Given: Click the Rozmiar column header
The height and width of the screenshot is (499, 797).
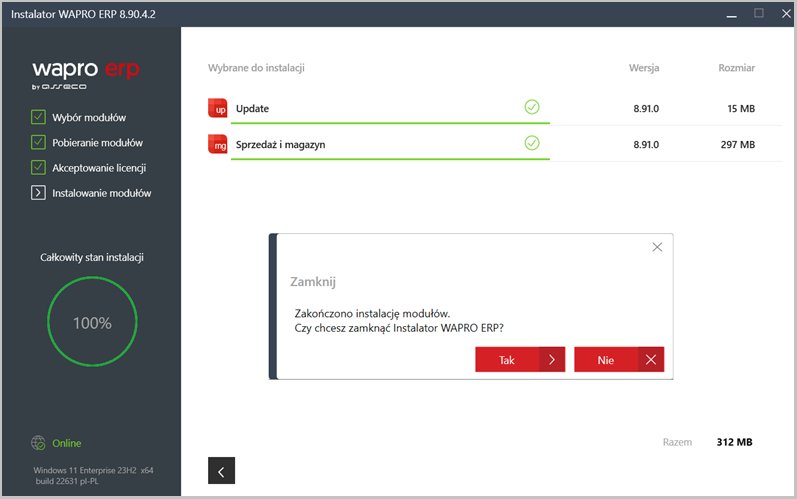Looking at the screenshot, I should pos(736,68).
